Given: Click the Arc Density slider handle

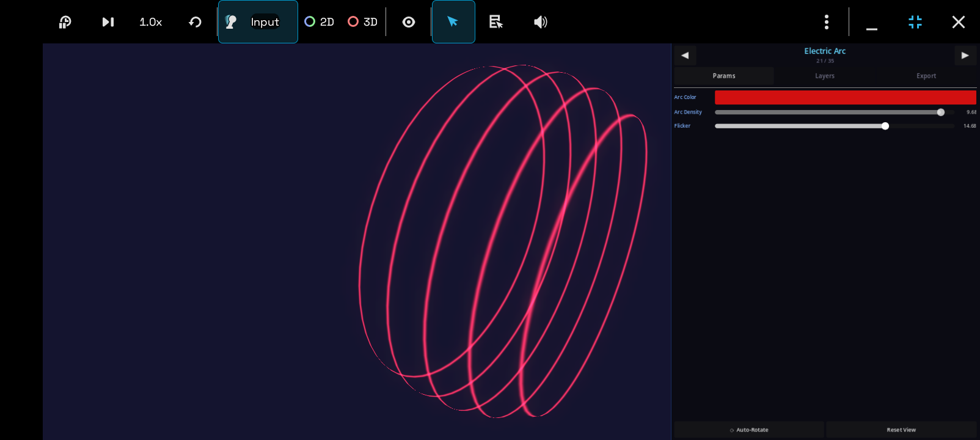Looking at the screenshot, I should [941, 112].
